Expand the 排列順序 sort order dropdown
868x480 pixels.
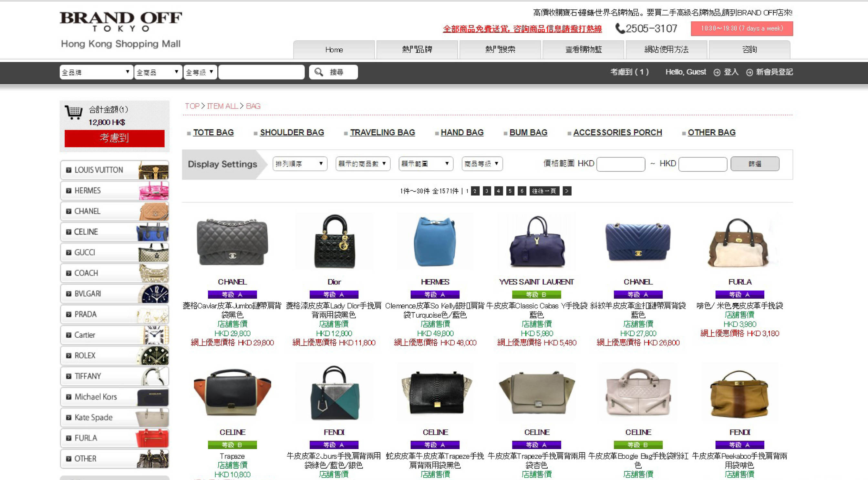coord(300,164)
